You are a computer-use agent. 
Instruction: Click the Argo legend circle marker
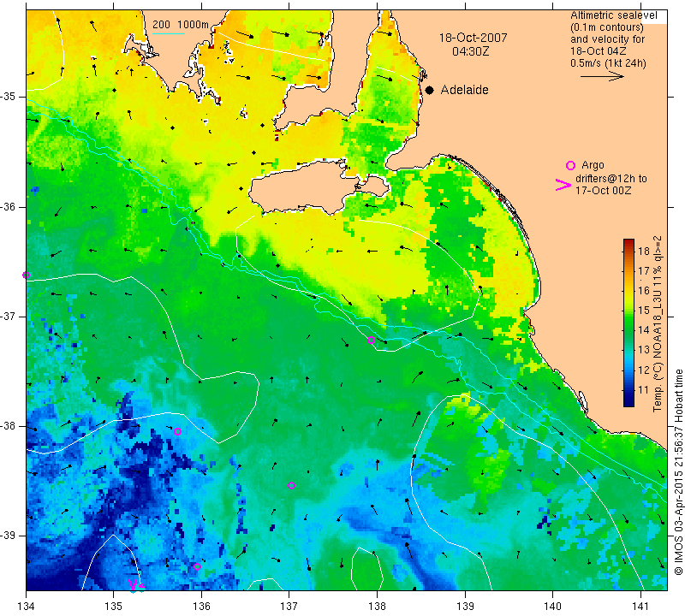point(570,165)
